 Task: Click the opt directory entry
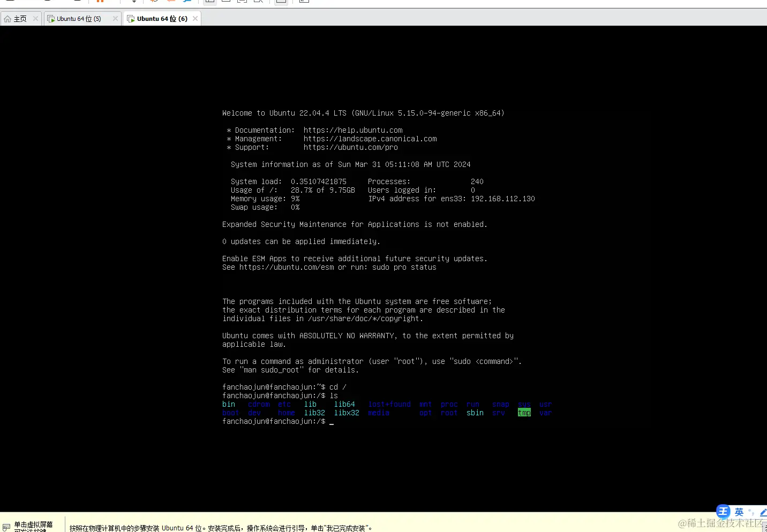pyautogui.click(x=426, y=413)
